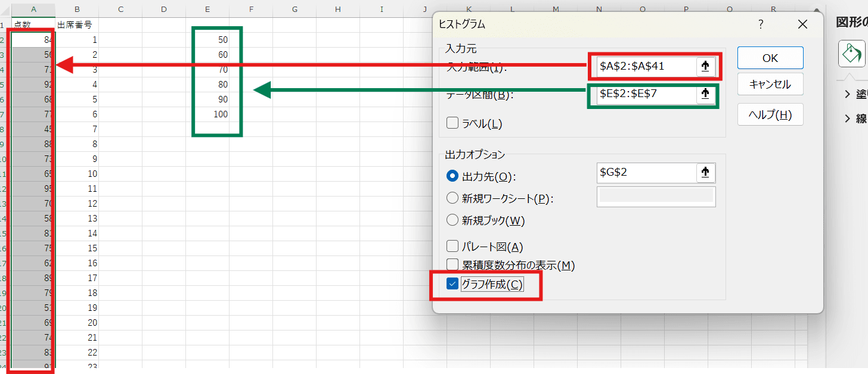Viewport: 868px width, 374px height.
Task: Uncheck the グラフ作成 checkbox
Action: 452,284
